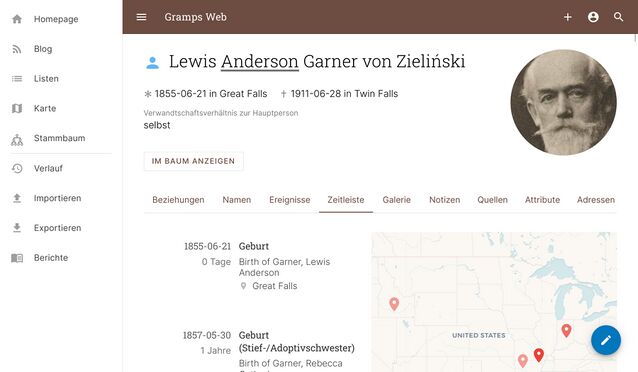The height and width of the screenshot is (372, 638).
Task: Open Listen in the sidebar
Action: pyautogui.click(x=46, y=79)
